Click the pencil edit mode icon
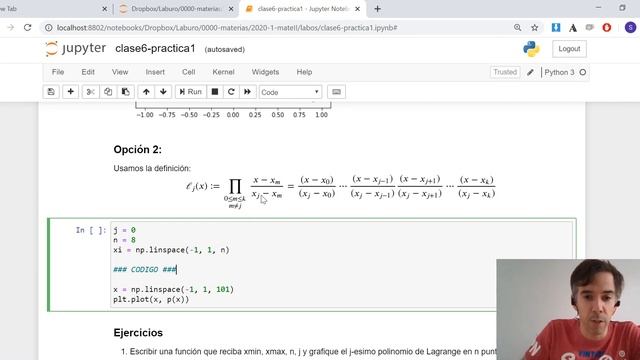The width and height of the screenshot is (640, 360). [x=530, y=72]
